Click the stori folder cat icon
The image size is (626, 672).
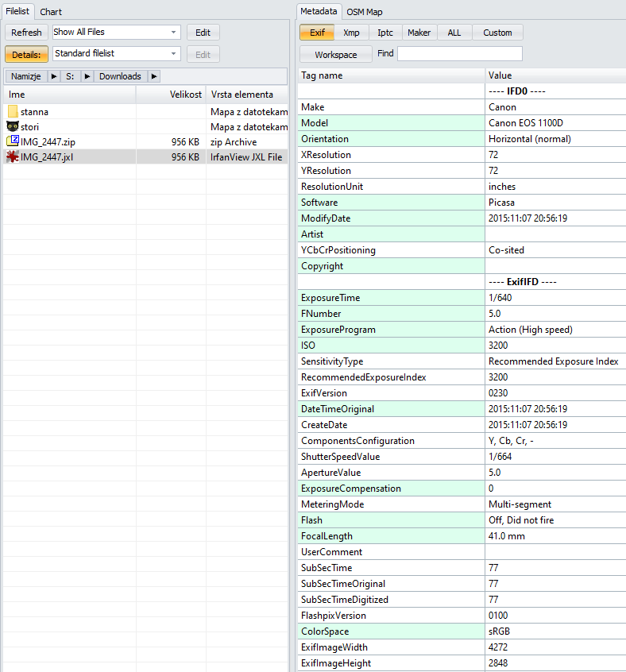[x=13, y=126]
